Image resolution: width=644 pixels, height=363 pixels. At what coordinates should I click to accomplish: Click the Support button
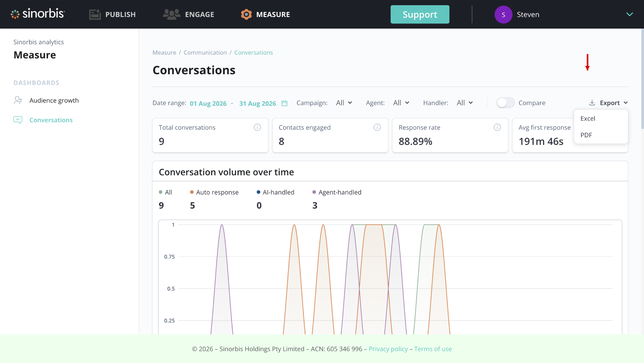[420, 14]
